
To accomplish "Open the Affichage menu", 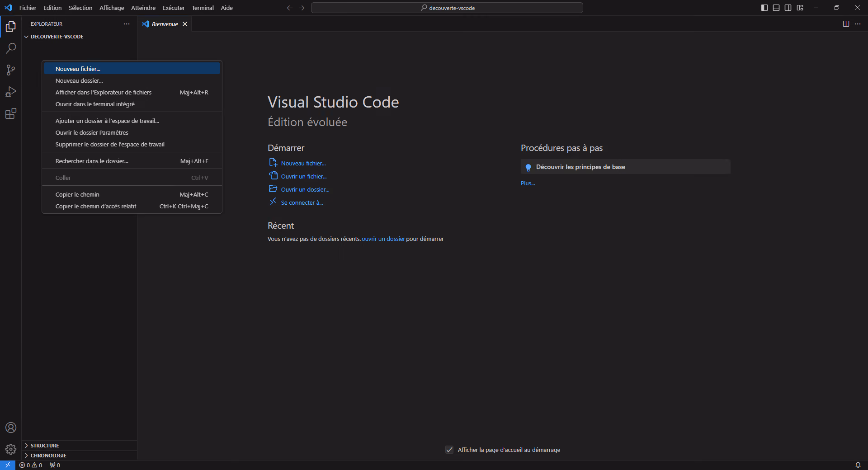I will (x=112, y=8).
